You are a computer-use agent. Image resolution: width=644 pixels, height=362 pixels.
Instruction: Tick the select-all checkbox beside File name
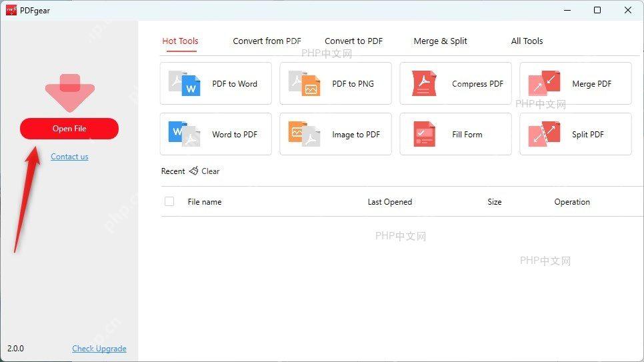[169, 201]
